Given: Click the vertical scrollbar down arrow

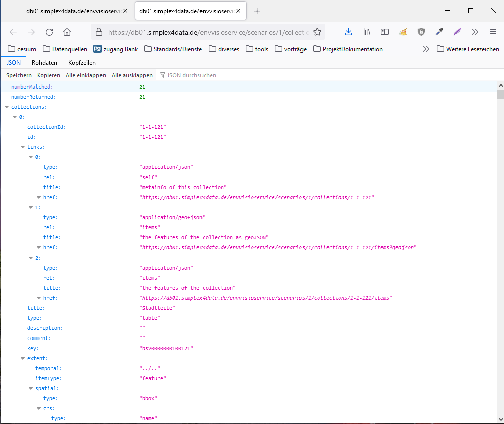Looking at the screenshot, I should [x=500, y=419].
